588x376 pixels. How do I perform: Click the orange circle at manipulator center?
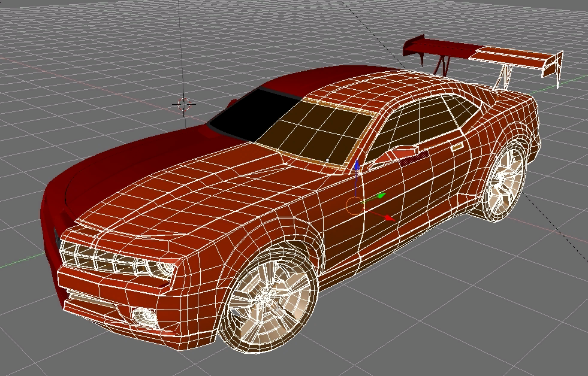[355, 206]
